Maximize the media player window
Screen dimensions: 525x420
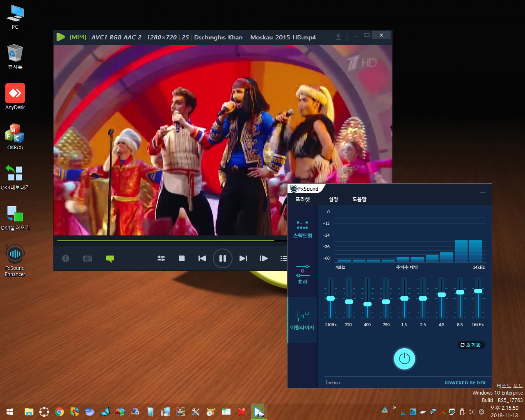point(367,35)
